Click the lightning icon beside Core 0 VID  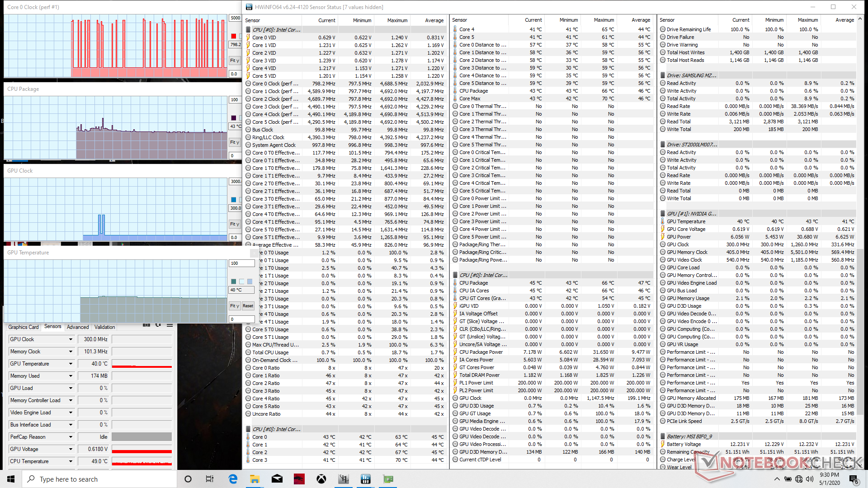(248, 38)
